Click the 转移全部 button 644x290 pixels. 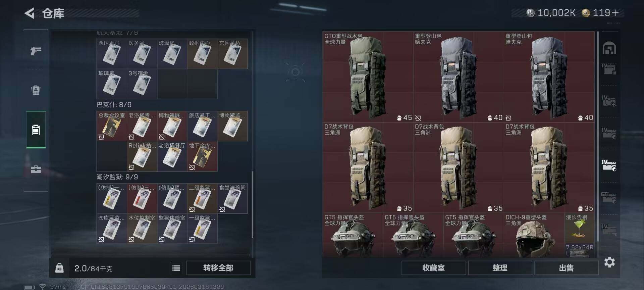pyautogui.click(x=218, y=268)
